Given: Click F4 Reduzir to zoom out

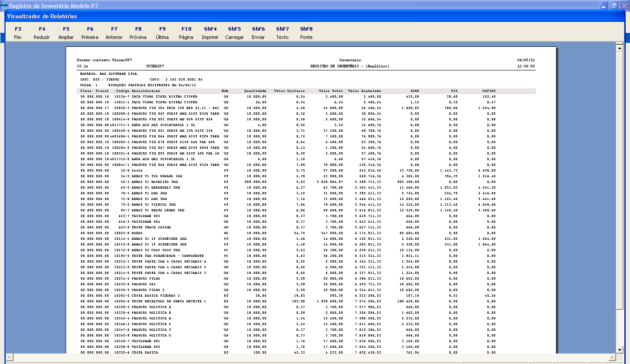Looking at the screenshot, I should [x=42, y=33].
